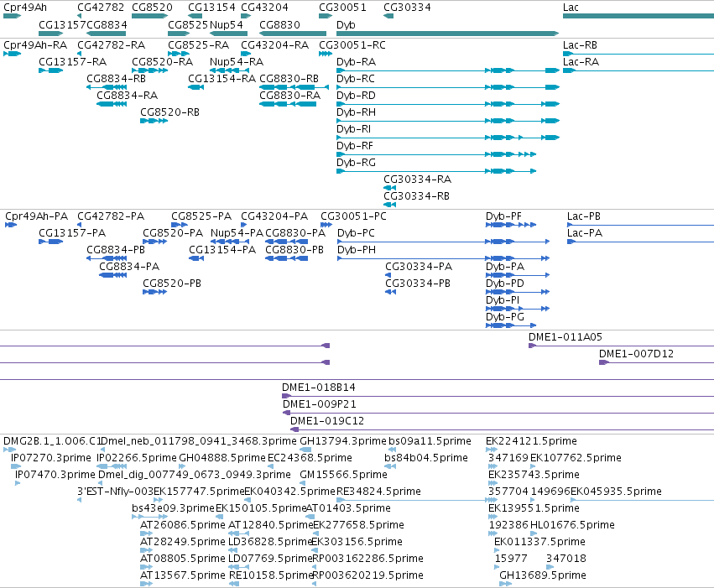Select the CG8830-RB transcript label
The image size is (714, 588).
289,79
